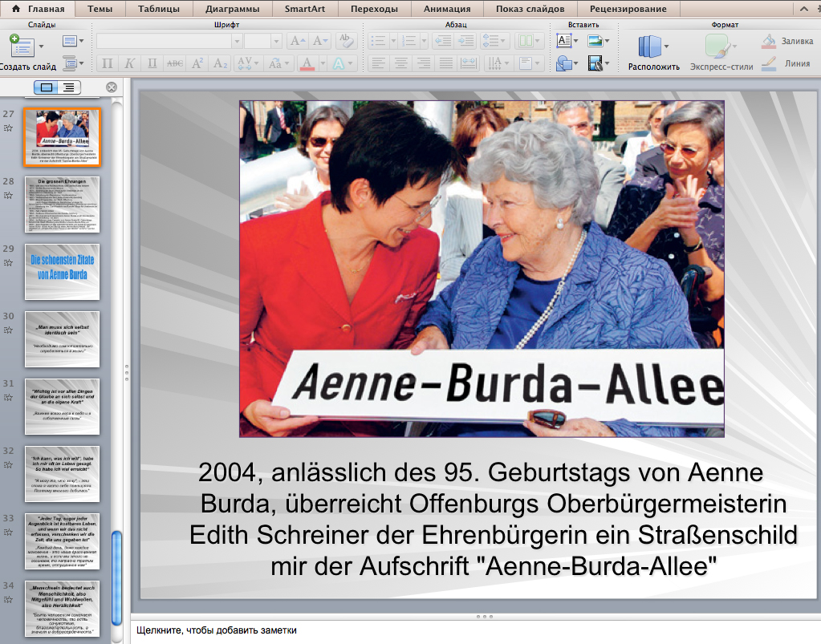Open font color dropdown arrow
The width and height of the screenshot is (821, 644).
323,63
